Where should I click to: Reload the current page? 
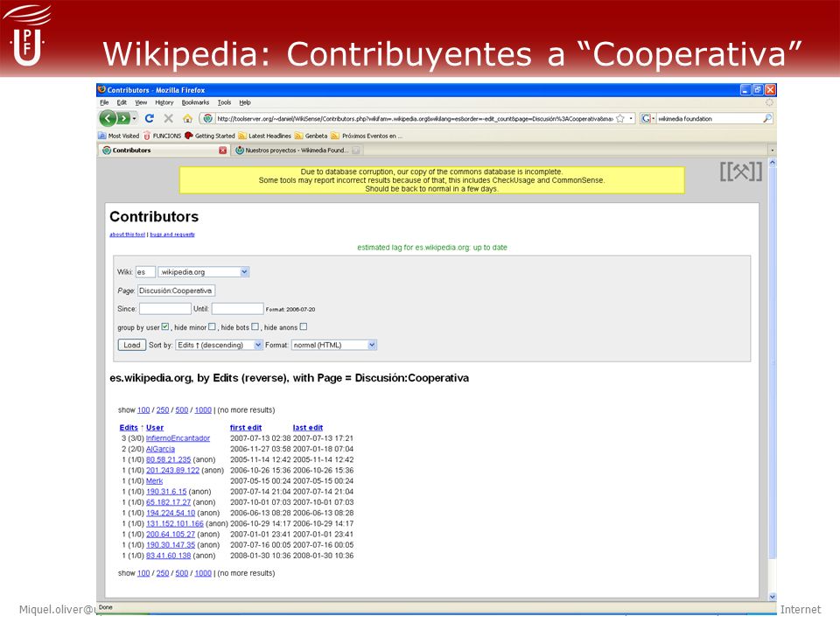(x=150, y=118)
